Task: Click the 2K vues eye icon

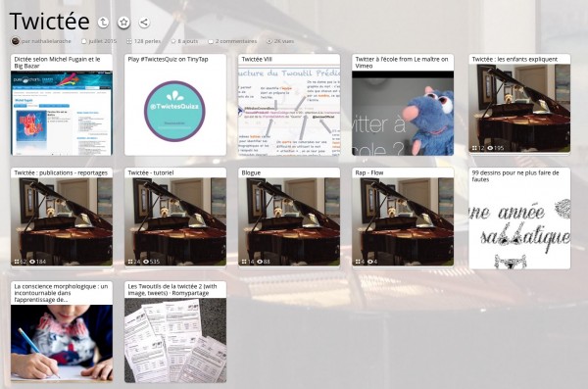Action: (x=269, y=41)
